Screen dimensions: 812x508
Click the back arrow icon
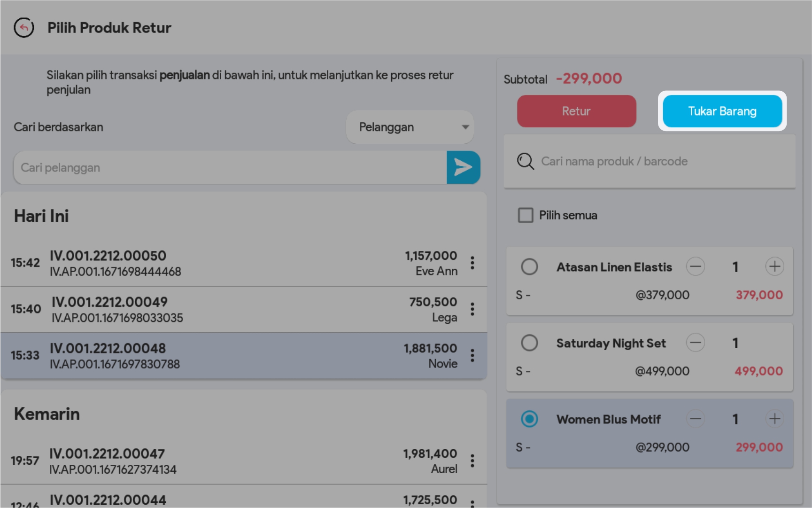pos(24,28)
